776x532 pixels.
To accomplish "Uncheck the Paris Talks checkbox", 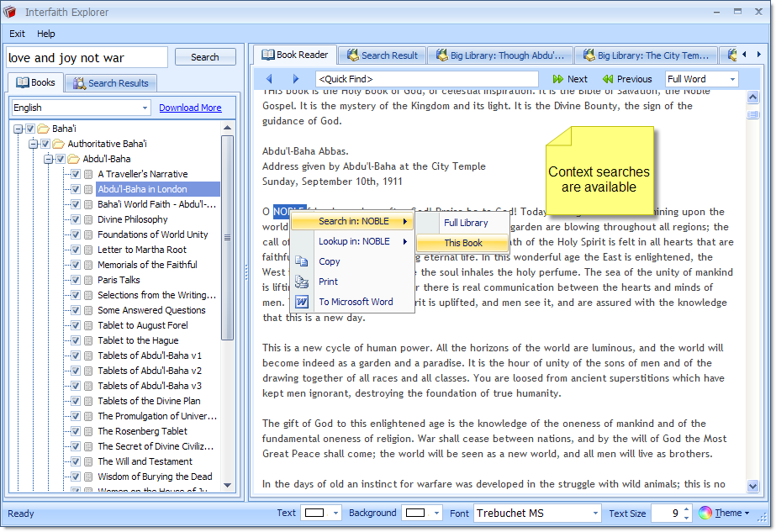I will tap(76, 280).
